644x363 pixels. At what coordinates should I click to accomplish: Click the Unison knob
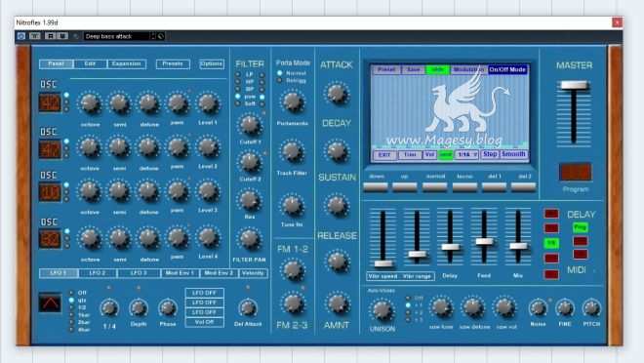(x=382, y=310)
